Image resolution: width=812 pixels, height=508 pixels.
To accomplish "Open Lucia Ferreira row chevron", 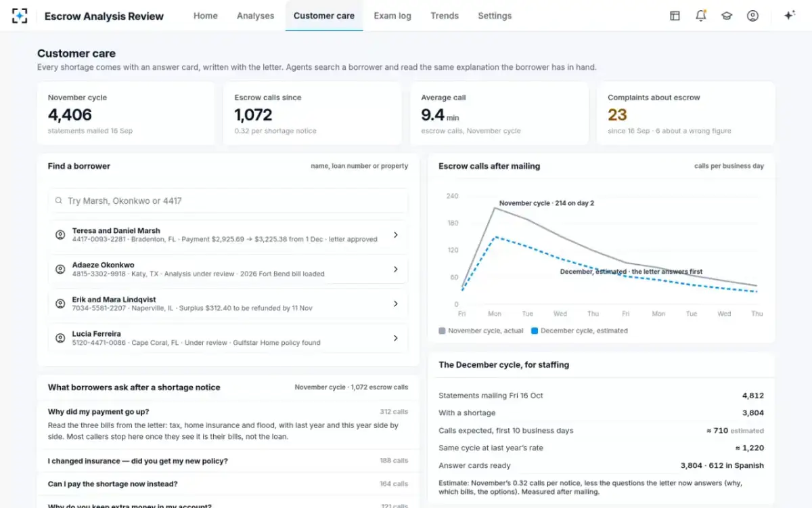I will (396, 338).
